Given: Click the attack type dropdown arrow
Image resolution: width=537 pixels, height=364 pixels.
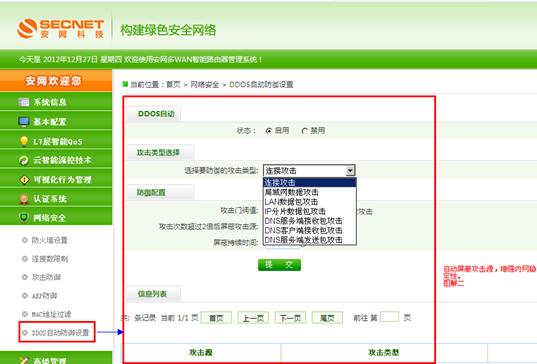Looking at the screenshot, I should 350,171.
